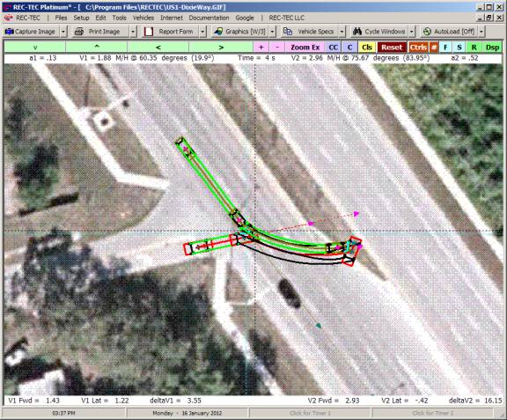The image size is (507, 420).
Task: Click the Print Image printer icon
Action: pos(79,32)
